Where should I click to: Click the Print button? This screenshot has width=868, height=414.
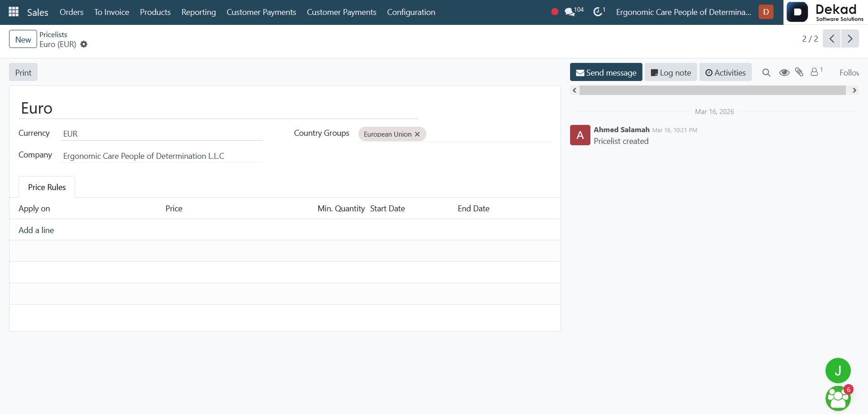click(23, 72)
